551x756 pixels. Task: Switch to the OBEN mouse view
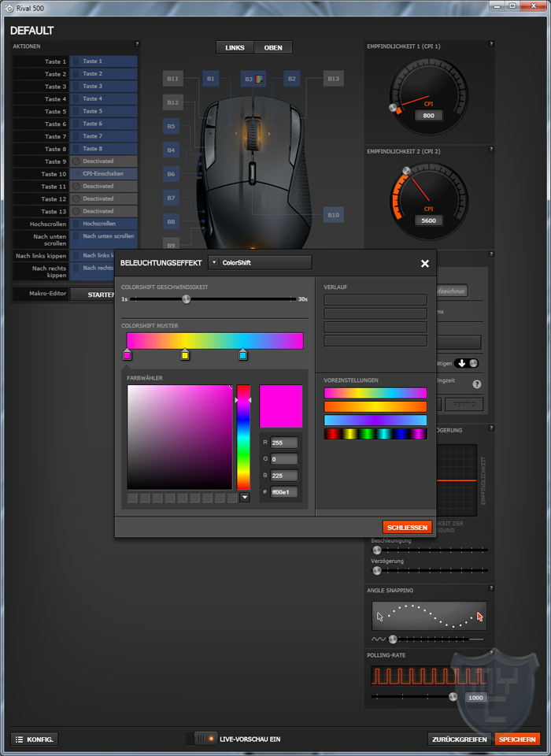click(x=273, y=47)
